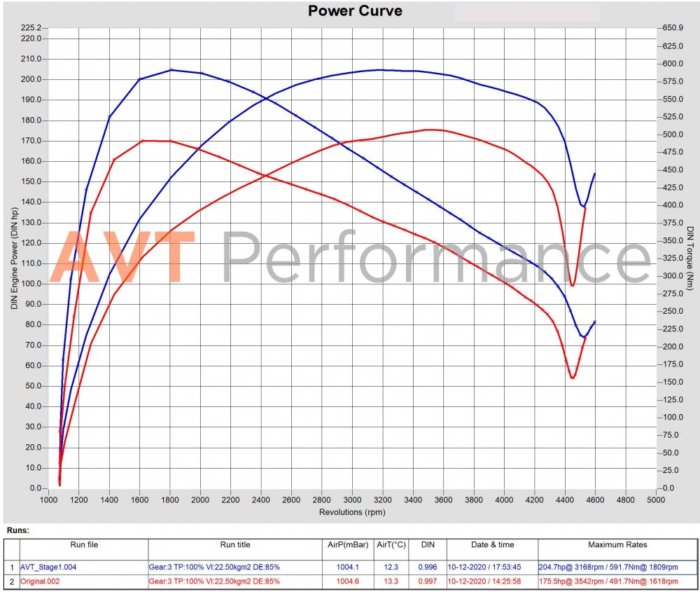
Task: Click the Power Curve chart title
Action: (x=355, y=11)
